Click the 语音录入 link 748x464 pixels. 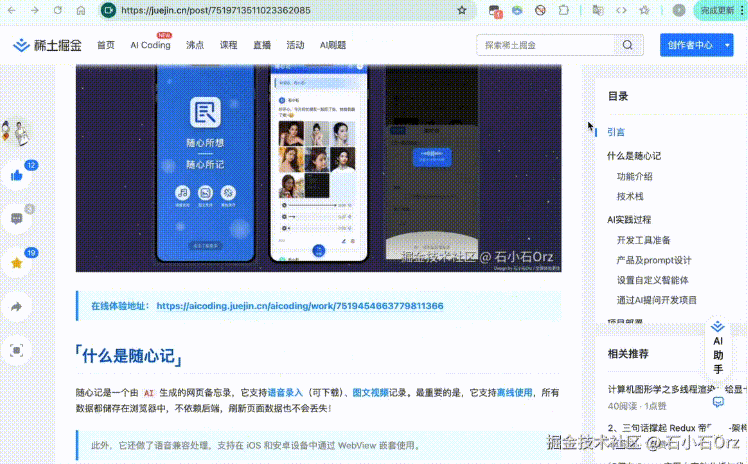point(285,392)
